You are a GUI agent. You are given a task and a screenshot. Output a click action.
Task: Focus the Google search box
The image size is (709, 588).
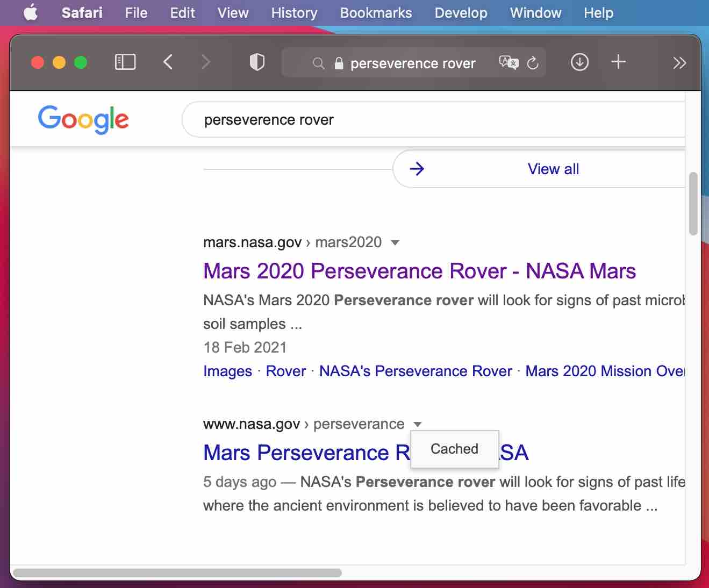coord(434,119)
